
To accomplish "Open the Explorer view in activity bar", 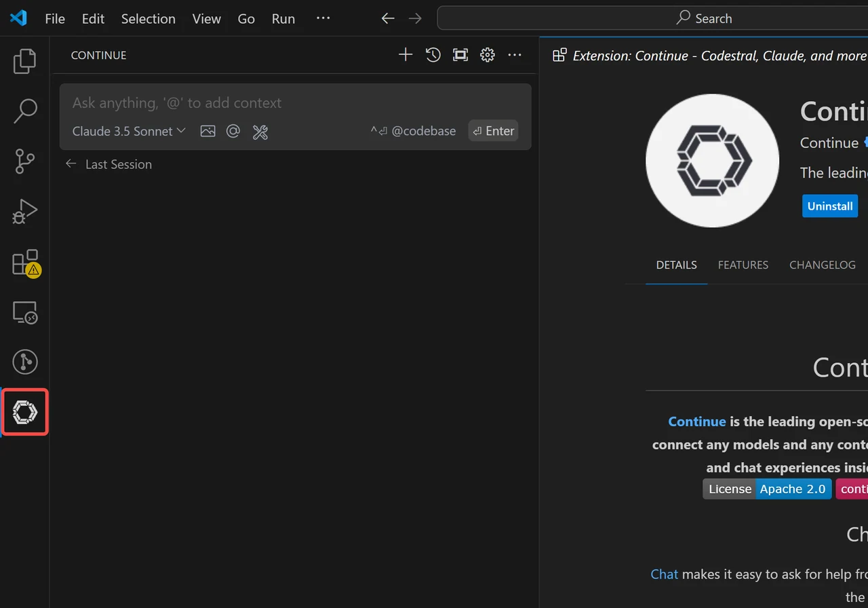I will coord(24,61).
